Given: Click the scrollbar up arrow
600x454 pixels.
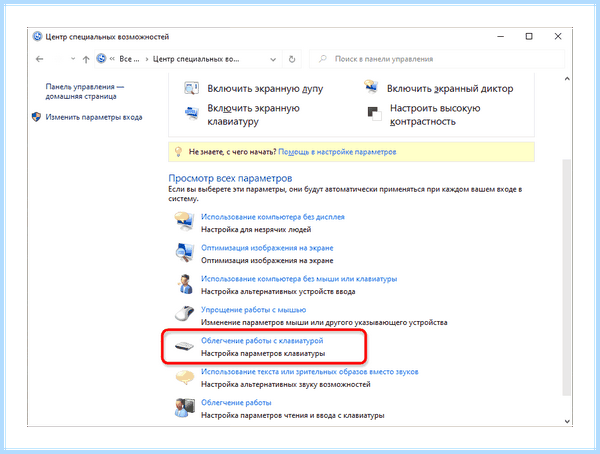Looking at the screenshot, I should tap(567, 79).
